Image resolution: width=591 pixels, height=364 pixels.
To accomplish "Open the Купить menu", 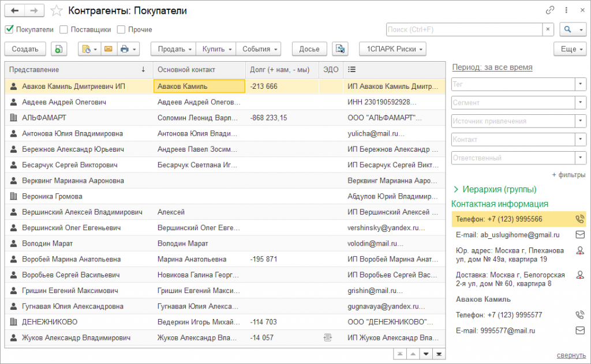I will click(x=216, y=49).
